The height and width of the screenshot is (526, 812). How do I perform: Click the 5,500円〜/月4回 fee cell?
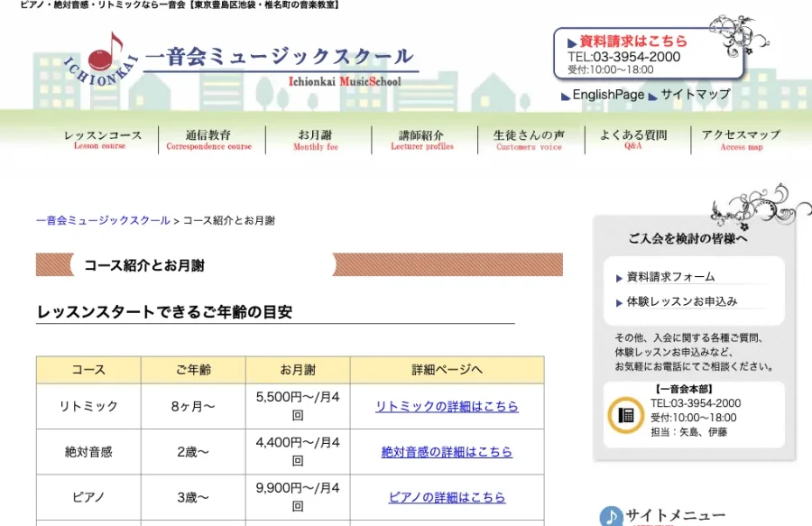tap(298, 406)
